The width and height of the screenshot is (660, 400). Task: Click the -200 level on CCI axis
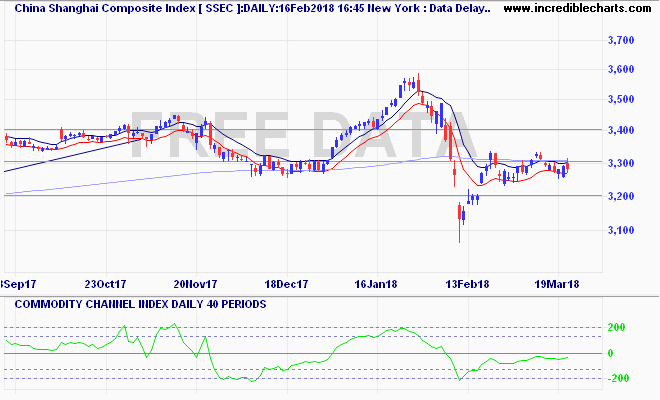tap(619, 378)
